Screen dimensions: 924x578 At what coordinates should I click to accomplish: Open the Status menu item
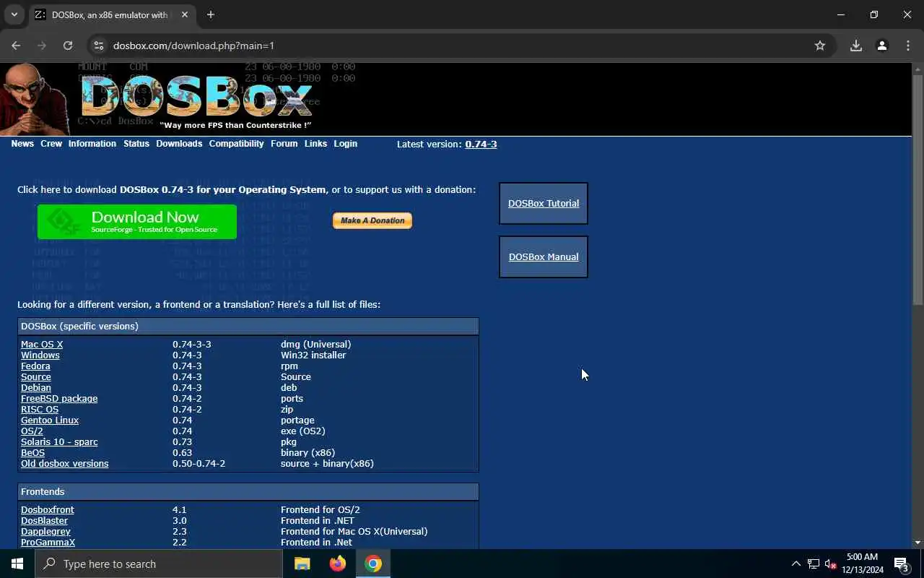click(136, 144)
